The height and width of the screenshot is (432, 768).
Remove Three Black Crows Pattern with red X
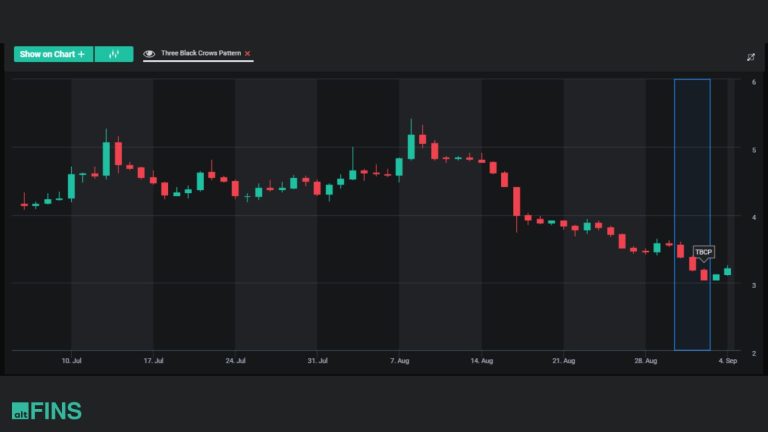click(247, 53)
